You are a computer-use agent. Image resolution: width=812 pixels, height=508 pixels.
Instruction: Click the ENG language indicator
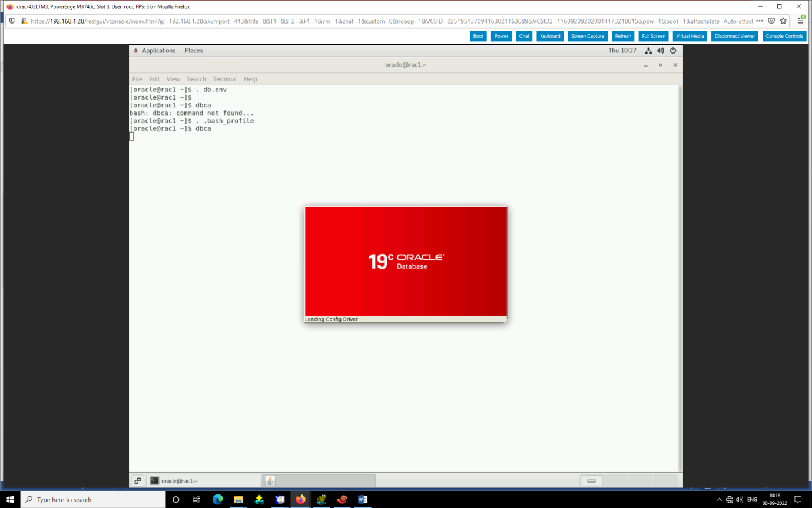pyautogui.click(x=752, y=499)
